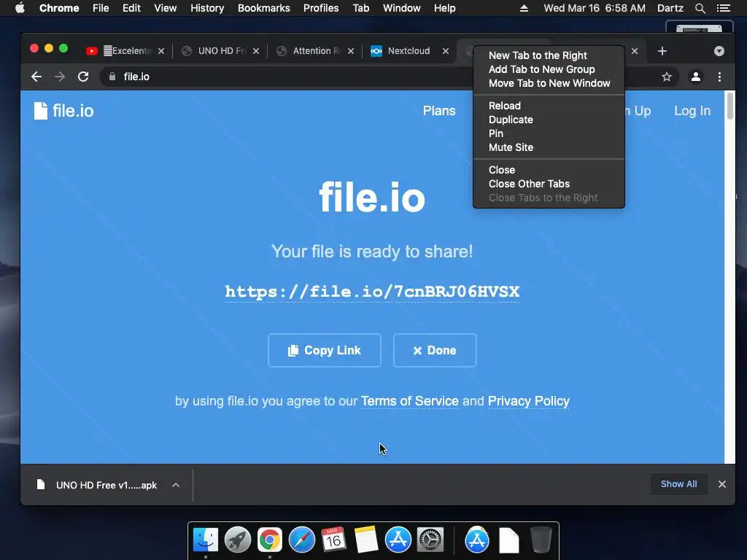This screenshot has height=560, width=747.
Task: Click the YouTube favicon on first tab
Action: pyautogui.click(x=92, y=51)
